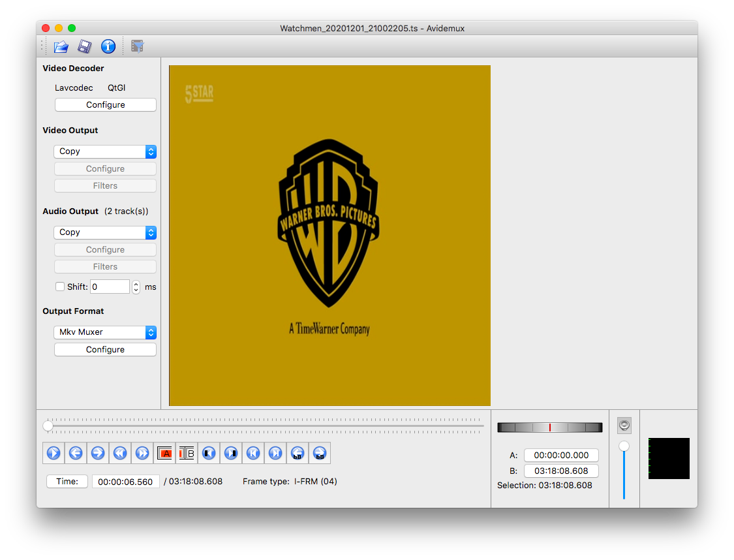Go to previous black frame
This screenshot has width=734, height=560.
(x=209, y=453)
